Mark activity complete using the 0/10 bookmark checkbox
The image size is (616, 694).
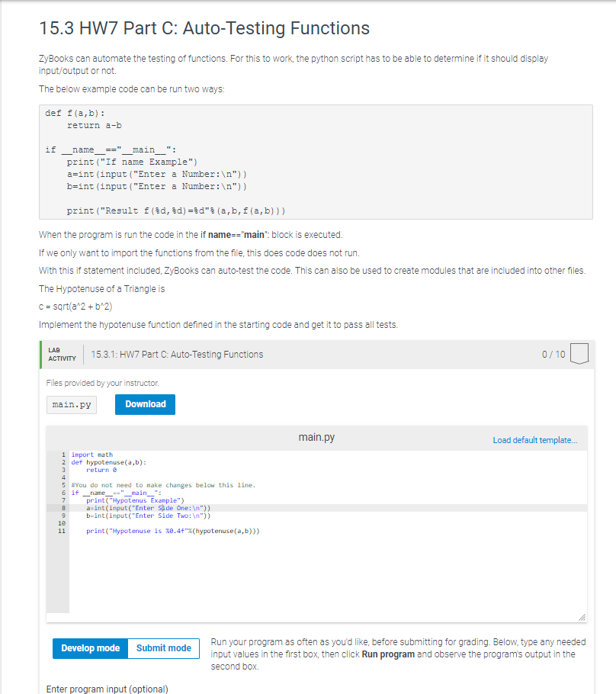[579, 353]
